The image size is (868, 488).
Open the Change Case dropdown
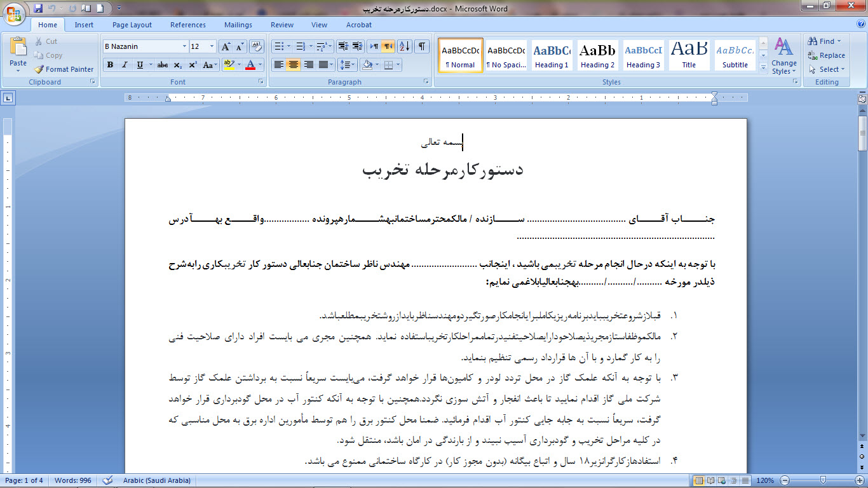210,65
